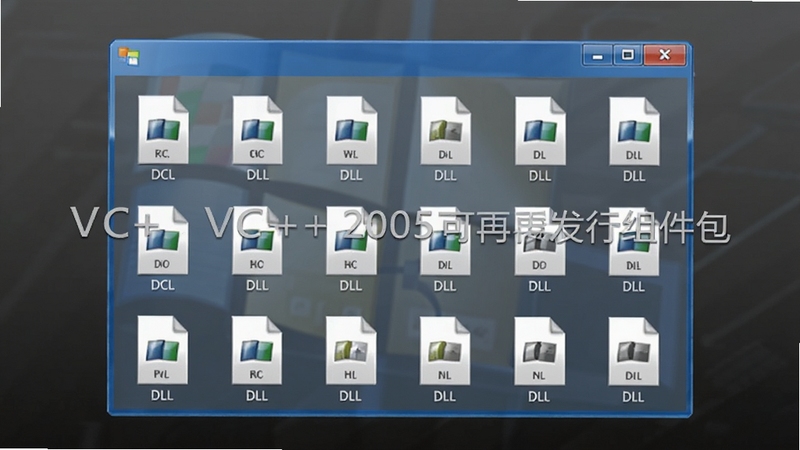The image size is (800, 450).
Task: Click the window's title bar app icon
Action: click(129, 56)
